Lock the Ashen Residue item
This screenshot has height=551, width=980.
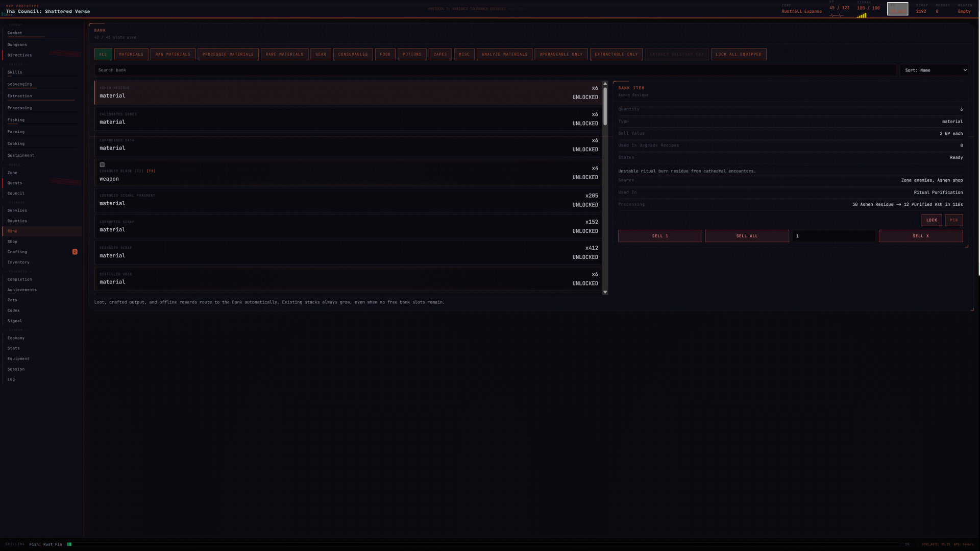point(931,220)
